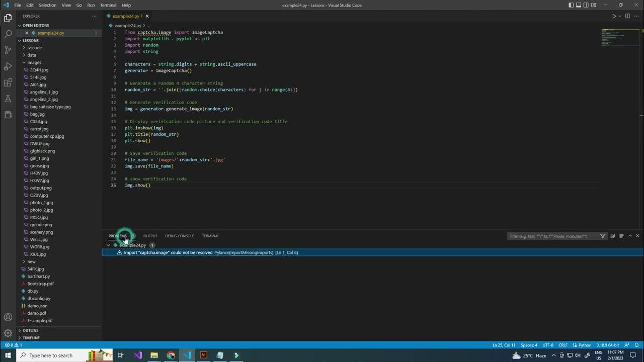The height and width of the screenshot is (362, 644).
Task: Open the editor More Actions menu
Action: [x=637, y=16]
